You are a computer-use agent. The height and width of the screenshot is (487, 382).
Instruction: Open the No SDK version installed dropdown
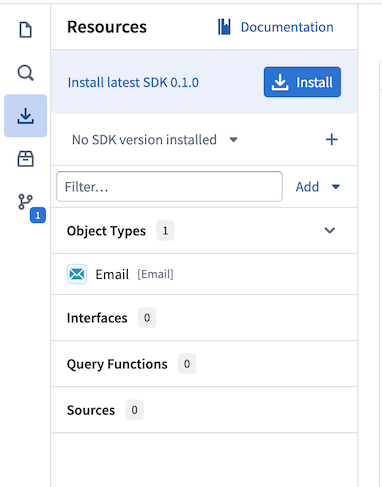click(155, 140)
